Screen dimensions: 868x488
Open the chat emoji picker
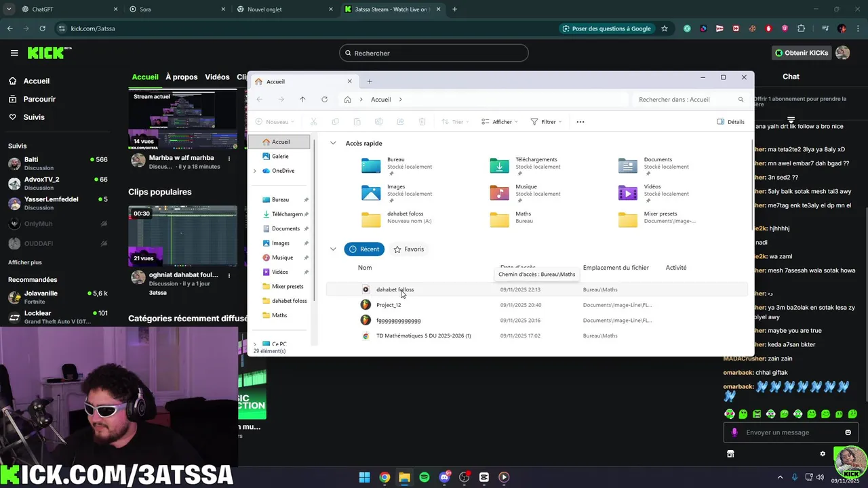tap(848, 432)
